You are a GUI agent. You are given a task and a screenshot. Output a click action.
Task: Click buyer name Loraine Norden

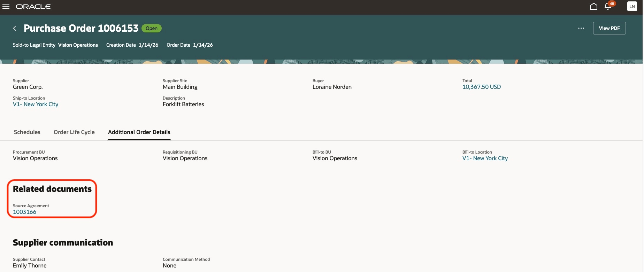tap(332, 87)
